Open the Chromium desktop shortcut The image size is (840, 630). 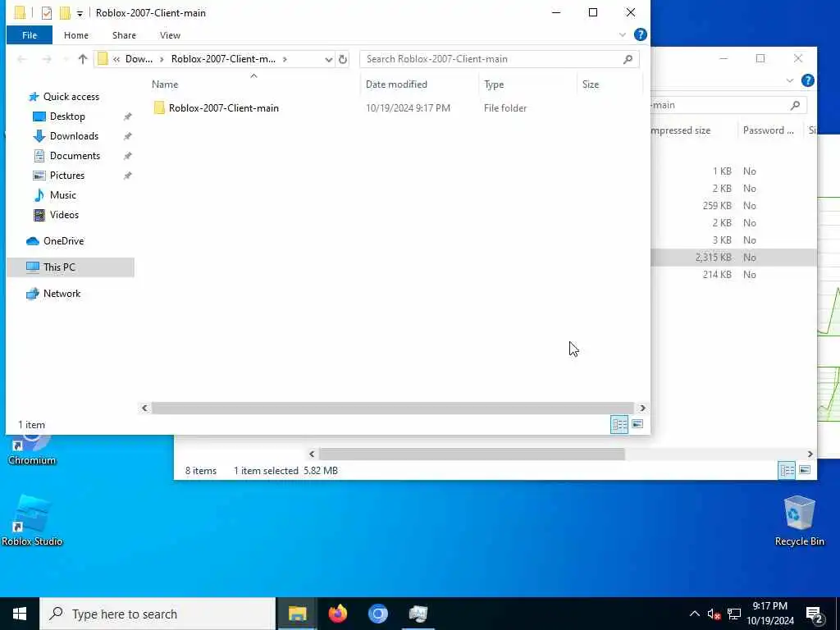(x=32, y=450)
